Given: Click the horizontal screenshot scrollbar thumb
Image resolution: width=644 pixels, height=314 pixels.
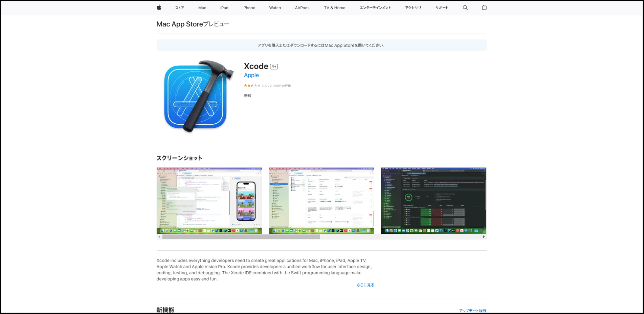Looking at the screenshot, I should (241, 237).
